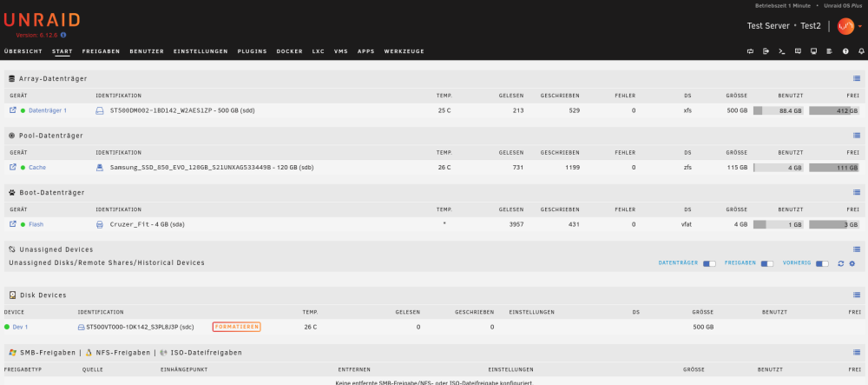Open the terminal icon in the header
Image resolution: width=868 pixels, height=385 pixels.
tap(782, 51)
